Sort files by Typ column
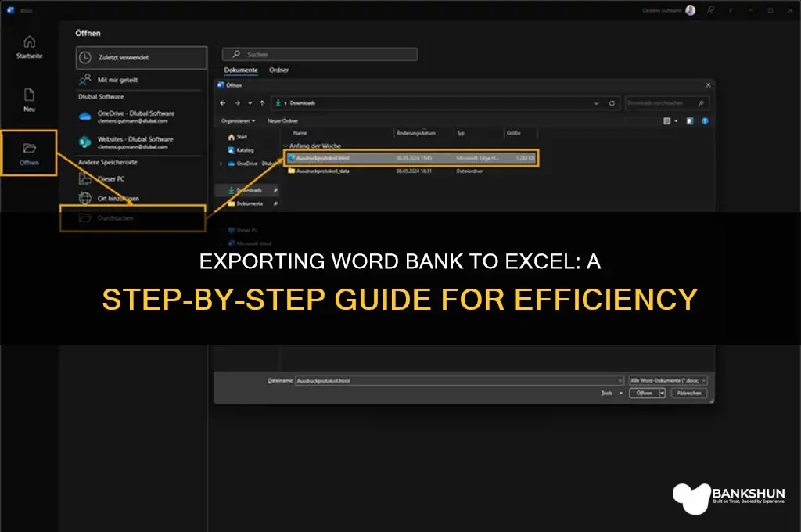 [x=461, y=133]
